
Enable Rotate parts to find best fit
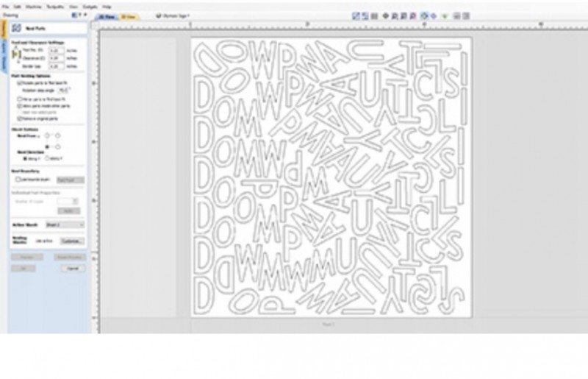[x=18, y=84]
